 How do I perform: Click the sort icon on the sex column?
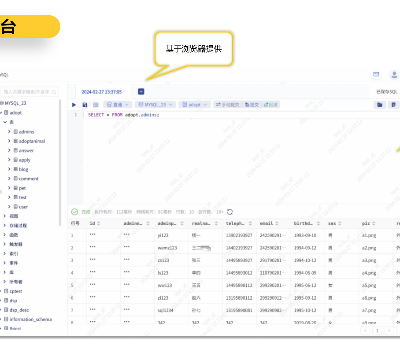340,223
